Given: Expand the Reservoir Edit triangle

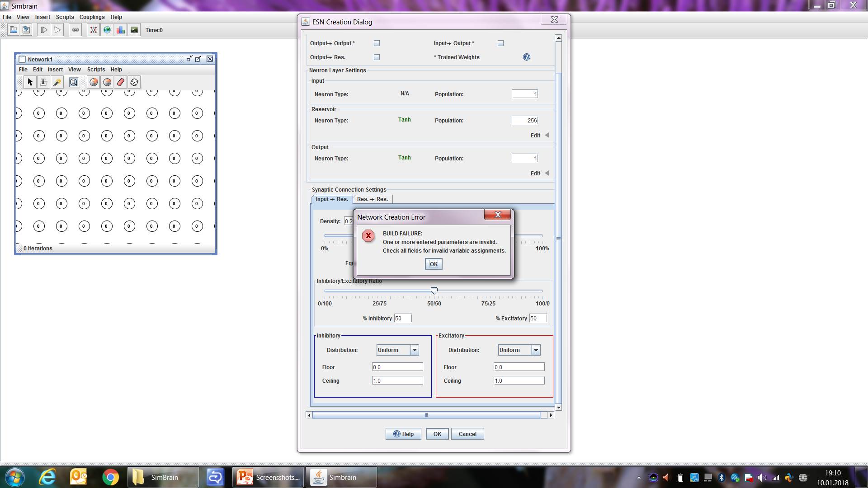Looking at the screenshot, I should coord(547,135).
